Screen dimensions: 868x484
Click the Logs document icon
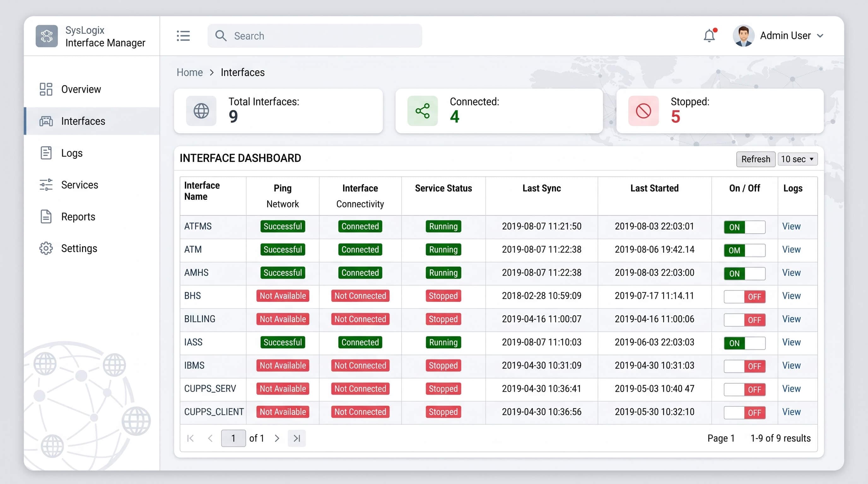coord(46,153)
